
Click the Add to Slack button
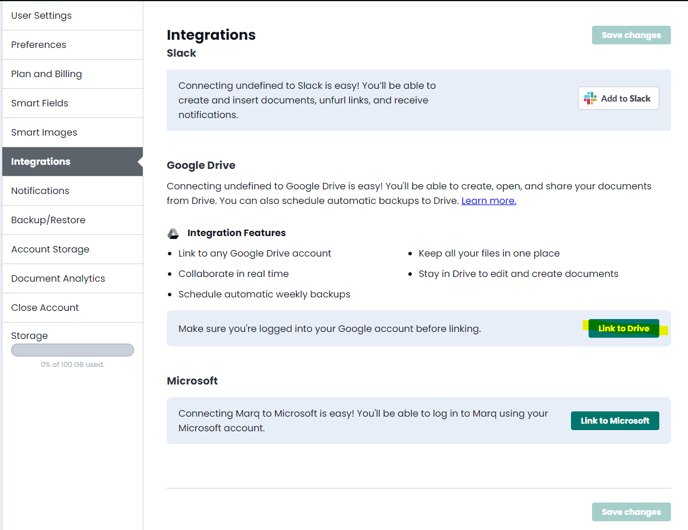(x=618, y=98)
